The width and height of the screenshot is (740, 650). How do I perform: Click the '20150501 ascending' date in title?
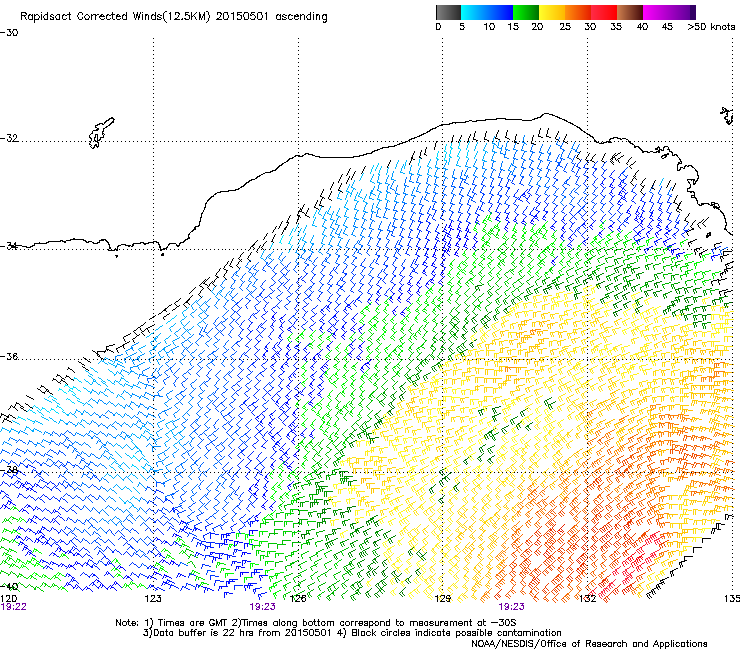tap(271, 17)
